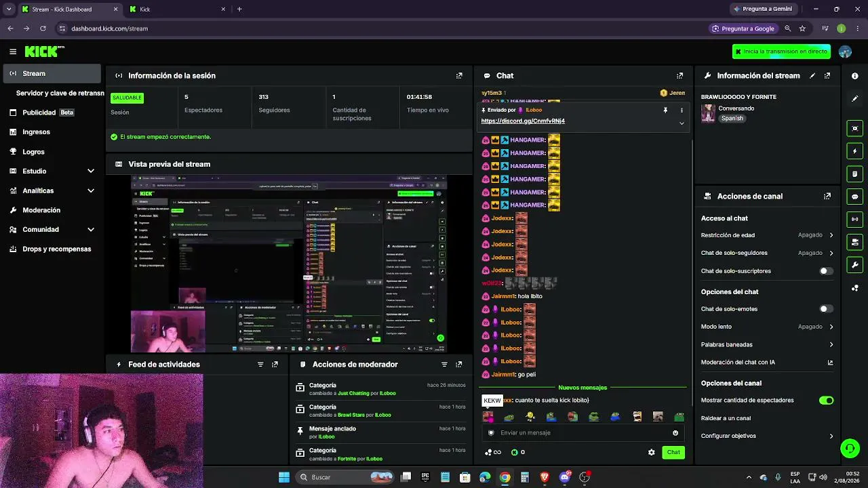Image resolution: width=868 pixels, height=488 pixels.
Task: Click the Enviar un mensaje input field
Action: tap(583, 433)
